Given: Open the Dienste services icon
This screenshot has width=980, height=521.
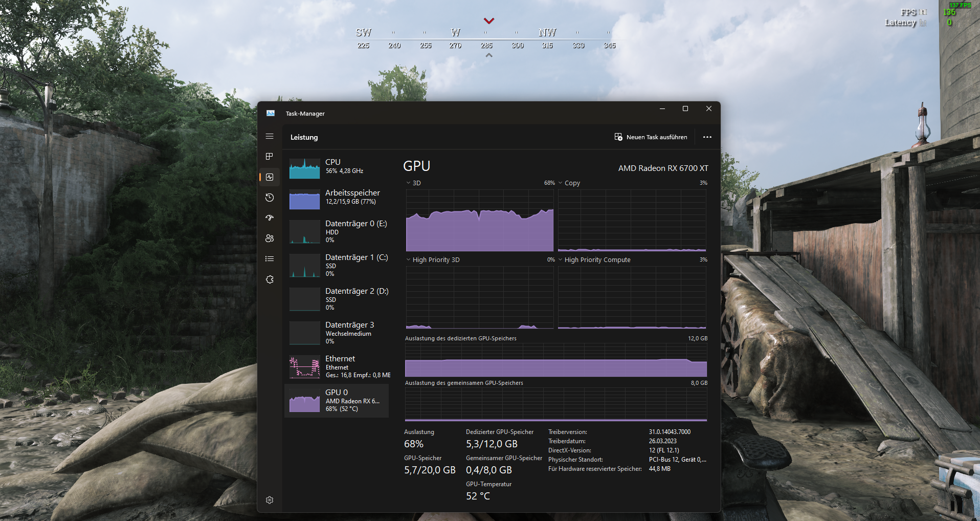Looking at the screenshot, I should pos(270,279).
